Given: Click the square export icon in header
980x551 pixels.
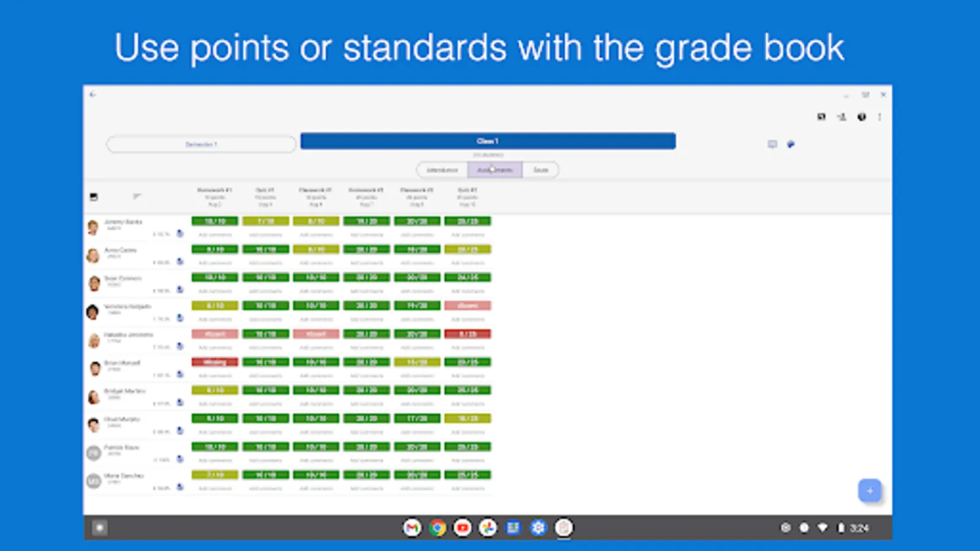Looking at the screenshot, I should [821, 117].
